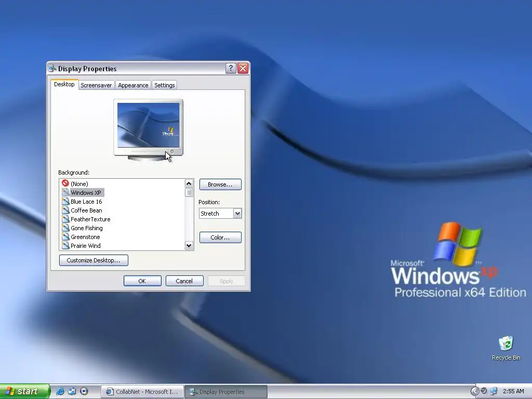
Task: Click the background list scroll down arrow
Action: [189, 246]
